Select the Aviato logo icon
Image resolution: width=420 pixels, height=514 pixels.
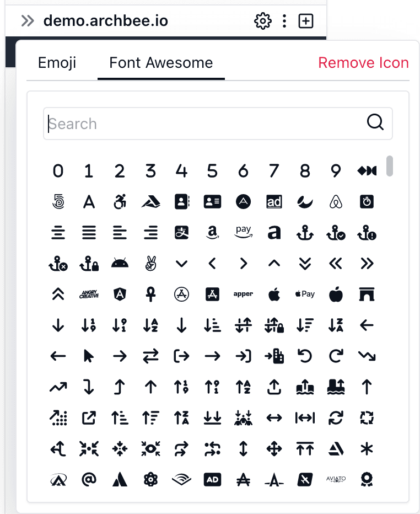tap(336, 479)
